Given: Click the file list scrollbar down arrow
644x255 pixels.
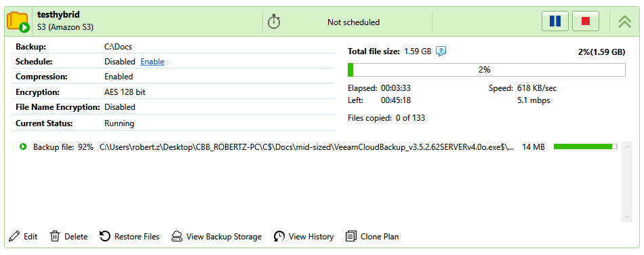Looking at the screenshot, I should tap(627, 216).
